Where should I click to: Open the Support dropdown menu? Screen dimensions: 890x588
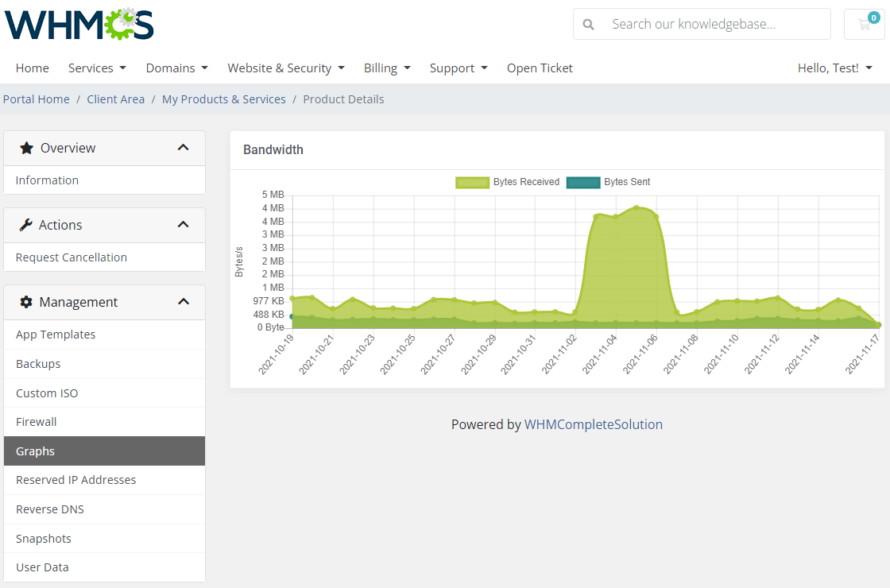459,68
